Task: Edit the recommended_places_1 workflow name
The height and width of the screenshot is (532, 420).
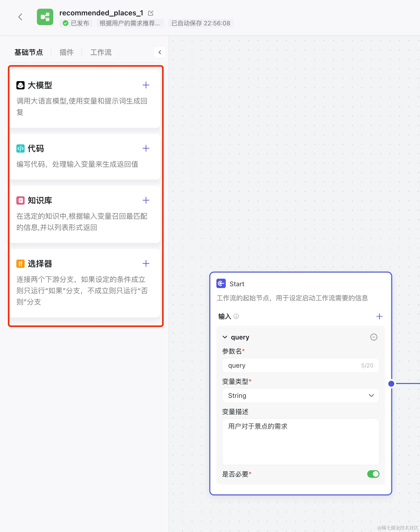Action: coord(151,13)
